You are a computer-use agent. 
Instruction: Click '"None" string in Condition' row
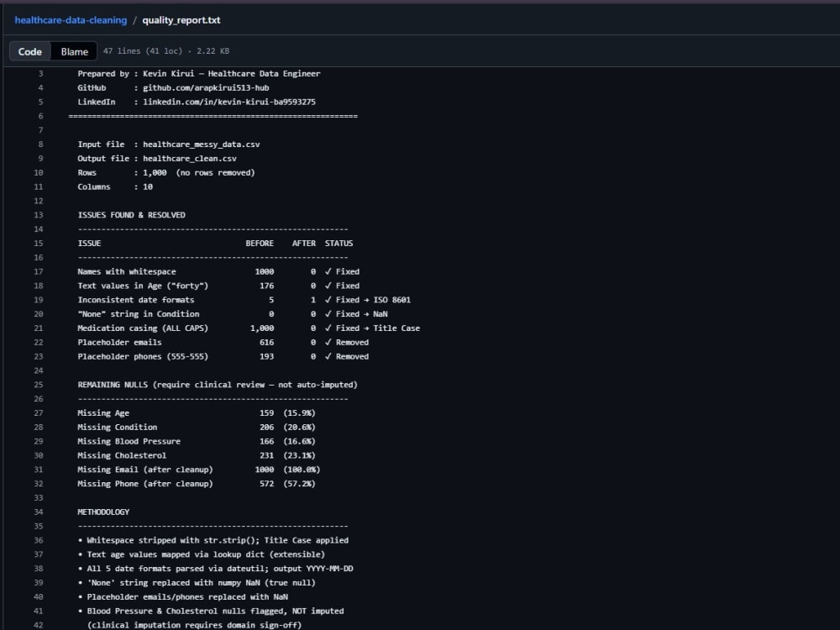pyautogui.click(x=233, y=314)
